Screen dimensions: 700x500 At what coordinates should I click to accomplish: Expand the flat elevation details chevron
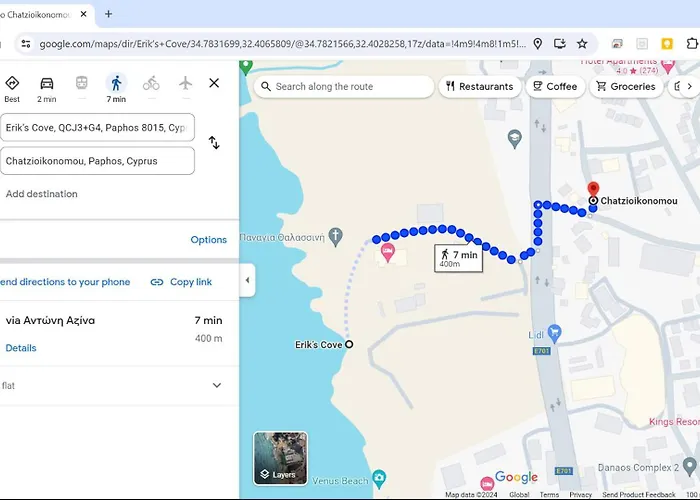[x=217, y=385]
